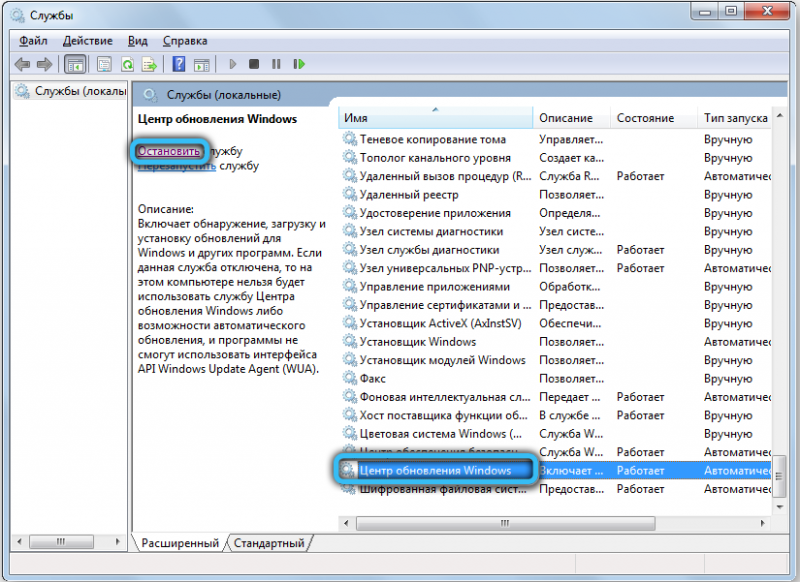Screen dimensions: 800x582
Task: Sort by the Описание column header
Action: coord(571,118)
